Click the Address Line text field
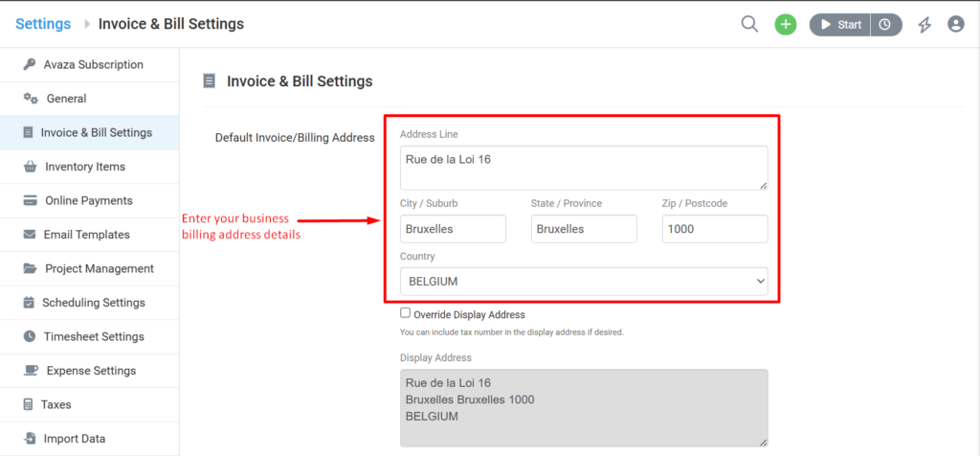 pyautogui.click(x=584, y=168)
